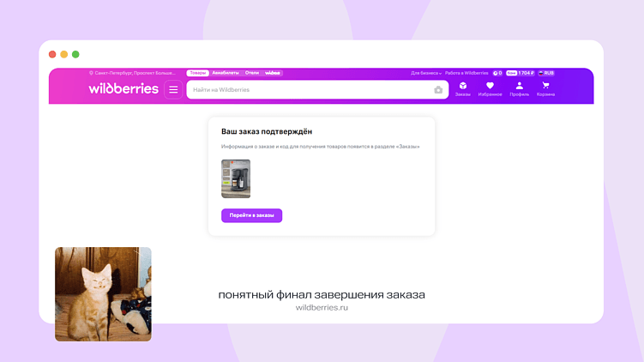Click the yellow minimize window dot

coord(63,54)
